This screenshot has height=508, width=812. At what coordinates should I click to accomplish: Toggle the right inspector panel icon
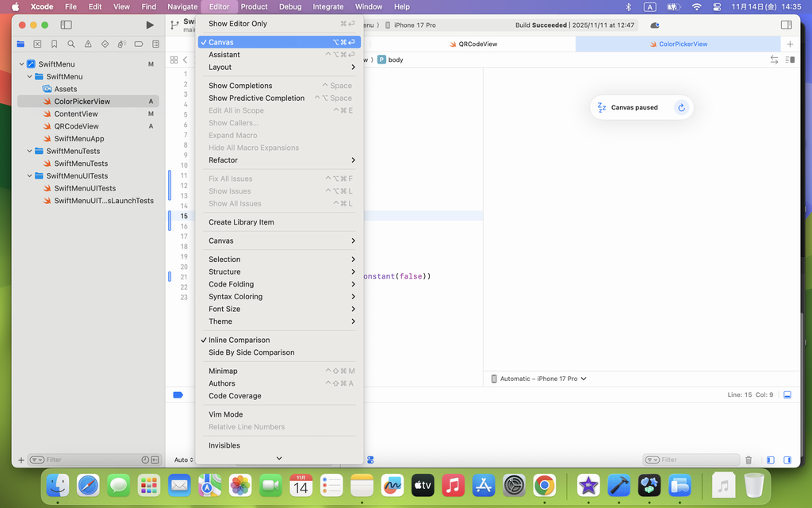[787, 25]
